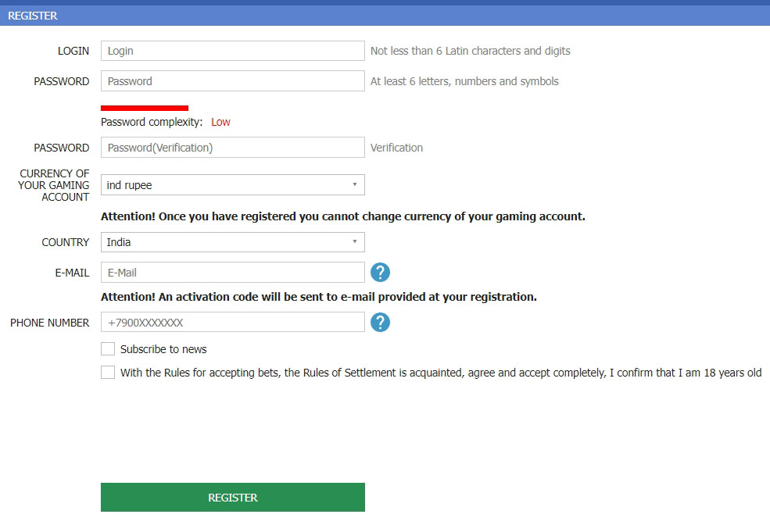This screenshot has width=770, height=532.
Task: Click the "At least 6 letters, numbers and symbols" hint
Action: [464, 81]
